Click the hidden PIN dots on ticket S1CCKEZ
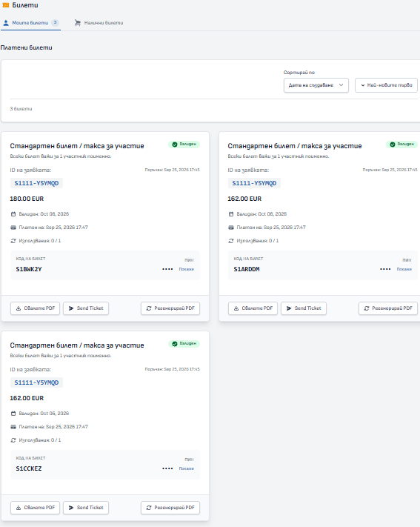420x527 pixels. (x=167, y=468)
